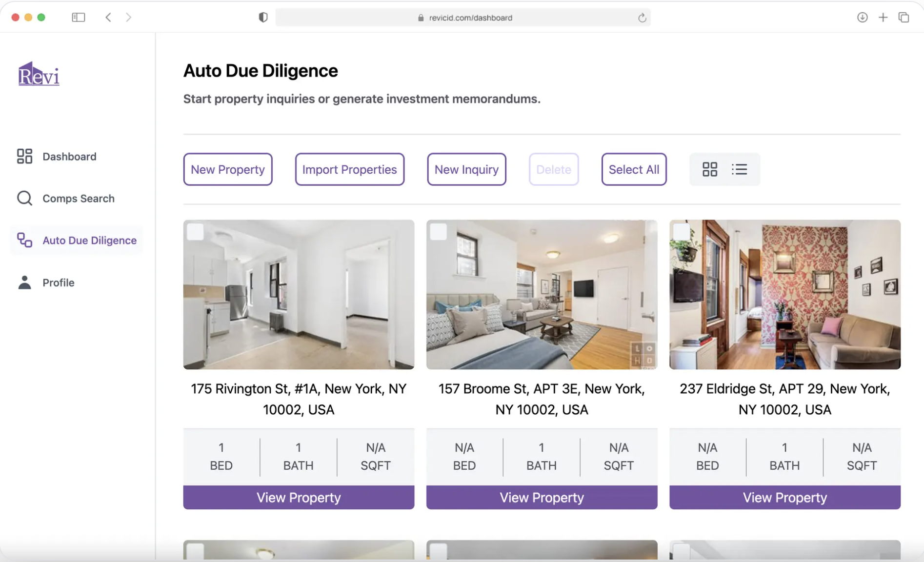Click the privacy shield icon
924x562 pixels.
(263, 18)
